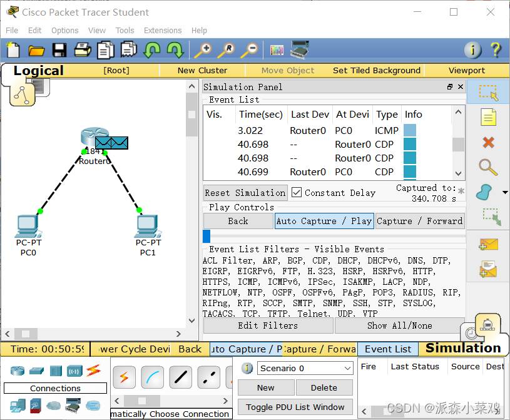Screen dimensions: 510x420
Task: Click the Zoom Out magnifier icon
Action: coord(249,51)
